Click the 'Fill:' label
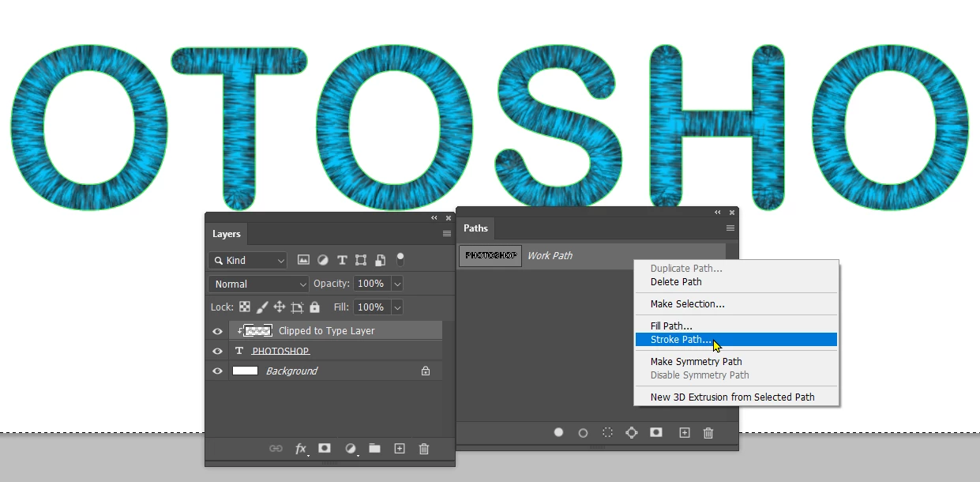This screenshot has height=482, width=980. coord(341,307)
